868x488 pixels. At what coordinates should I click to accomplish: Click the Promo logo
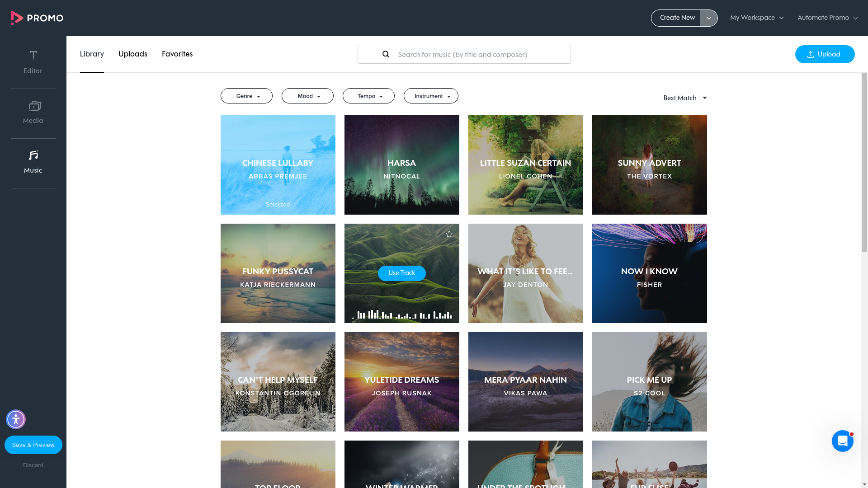[37, 18]
